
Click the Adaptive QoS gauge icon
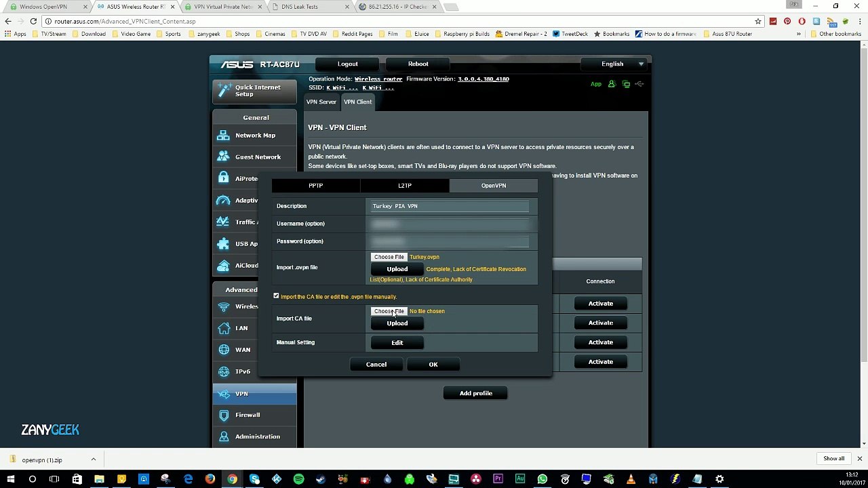(223, 200)
